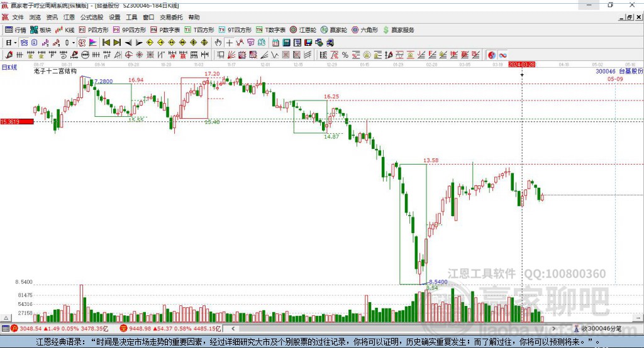Image resolution: width=644 pixels, height=348 pixels.
Task: Click the last yellow diamond arrow icon
Action: tap(204, 43)
